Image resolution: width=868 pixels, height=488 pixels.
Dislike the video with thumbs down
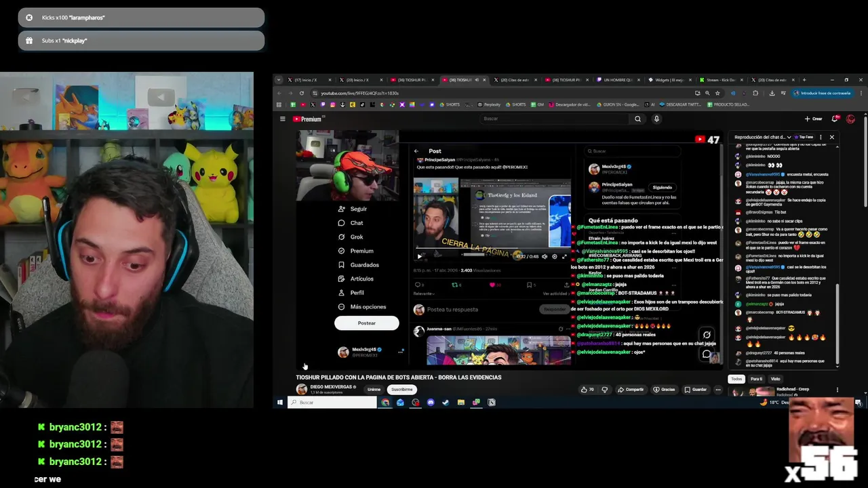tap(605, 390)
